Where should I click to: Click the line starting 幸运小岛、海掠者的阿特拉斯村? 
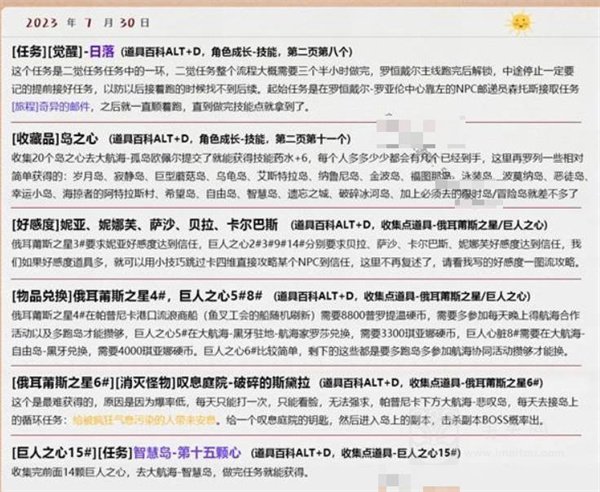point(295,194)
